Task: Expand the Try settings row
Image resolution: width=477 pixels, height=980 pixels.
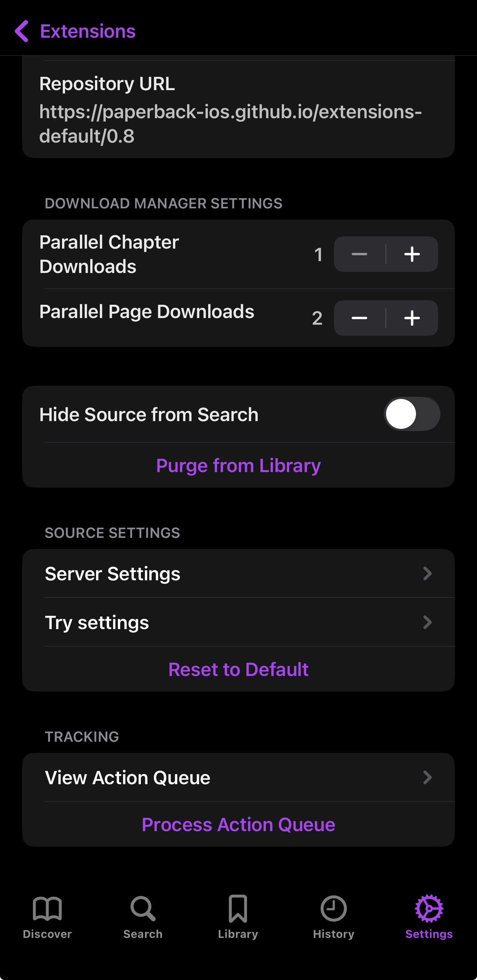Action: click(x=238, y=622)
